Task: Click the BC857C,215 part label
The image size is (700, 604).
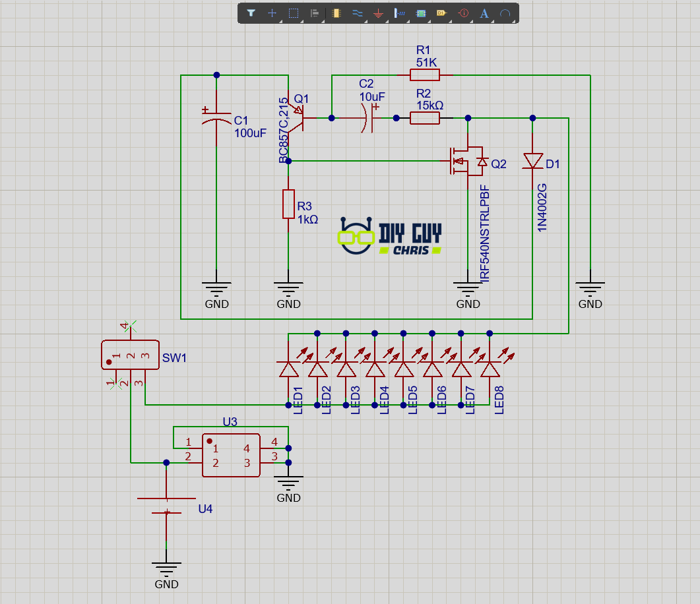Action: (284, 131)
